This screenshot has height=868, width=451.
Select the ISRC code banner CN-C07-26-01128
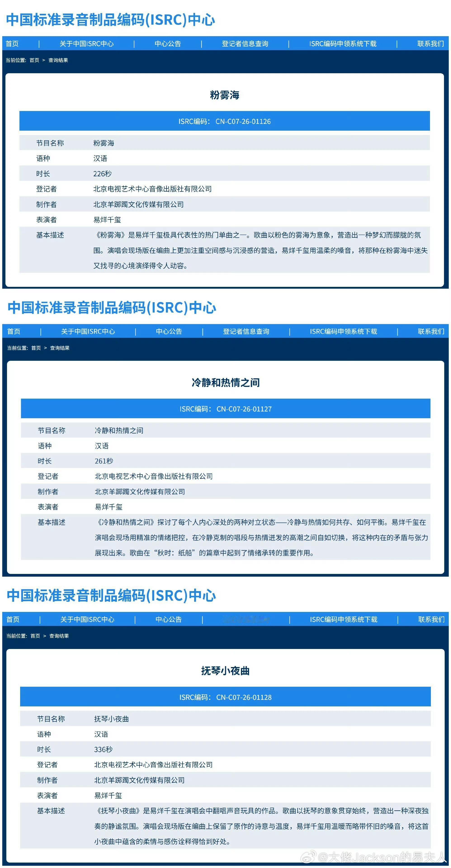pos(225,697)
